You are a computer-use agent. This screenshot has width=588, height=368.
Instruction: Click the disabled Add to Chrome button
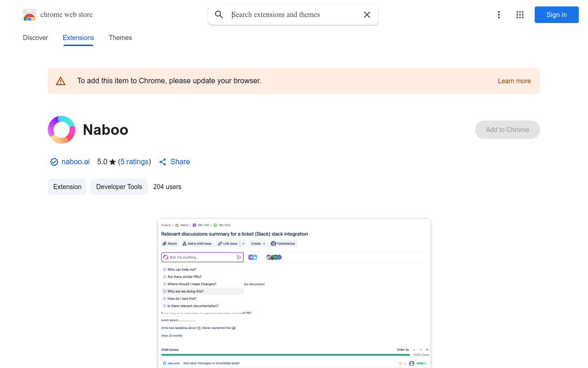pos(508,130)
